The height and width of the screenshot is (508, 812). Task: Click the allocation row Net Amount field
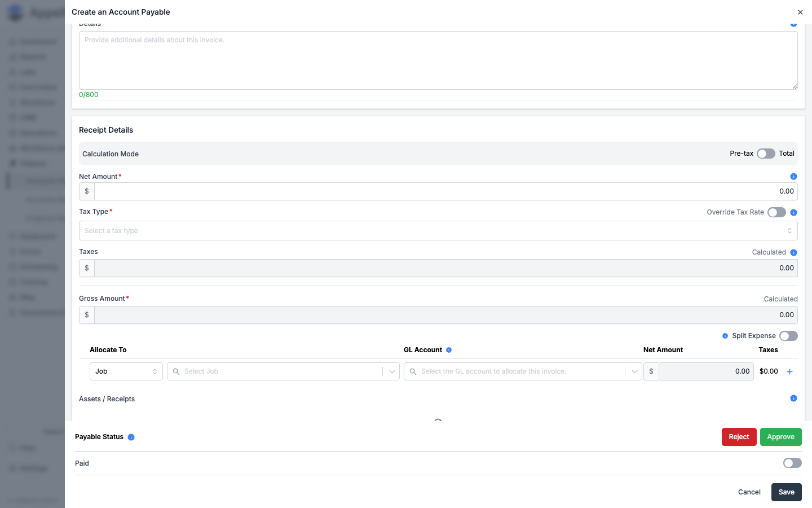click(x=706, y=371)
